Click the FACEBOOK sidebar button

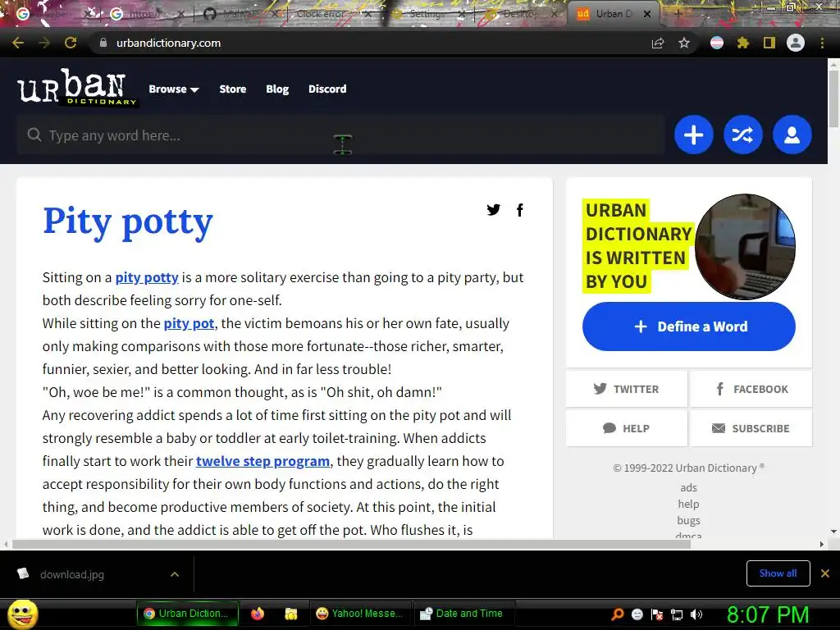751,389
